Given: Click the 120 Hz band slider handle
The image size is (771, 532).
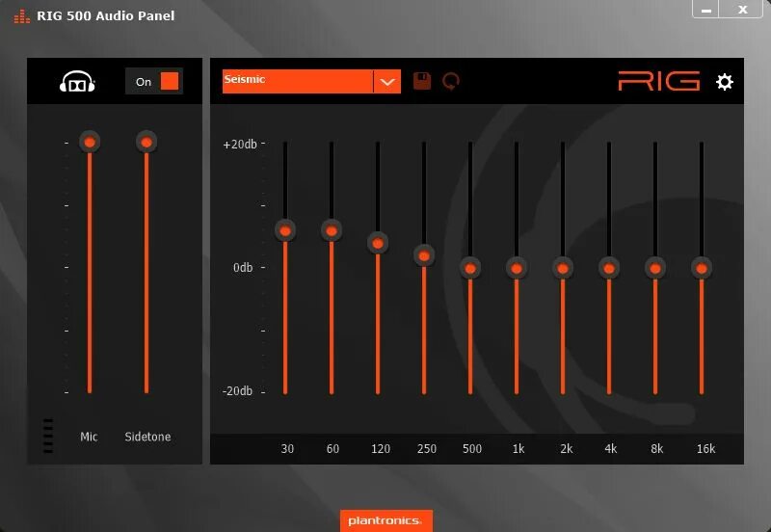Looking at the screenshot, I should coord(378,244).
